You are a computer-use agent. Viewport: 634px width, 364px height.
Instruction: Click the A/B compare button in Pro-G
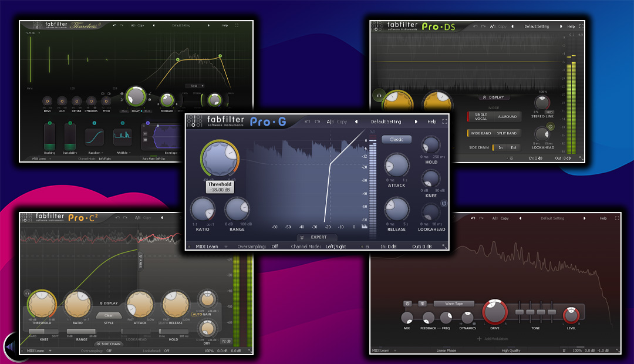(x=330, y=122)
